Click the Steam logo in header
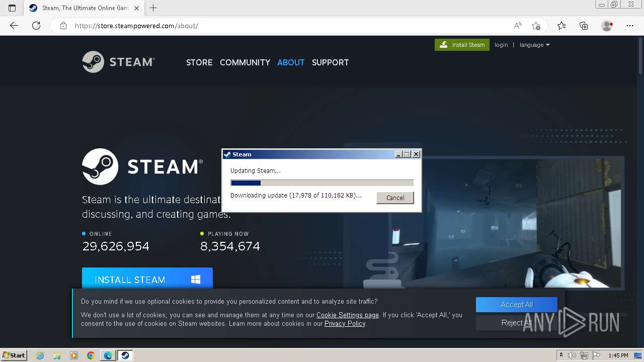The image size is (644, 362). (x=119, y=62)
